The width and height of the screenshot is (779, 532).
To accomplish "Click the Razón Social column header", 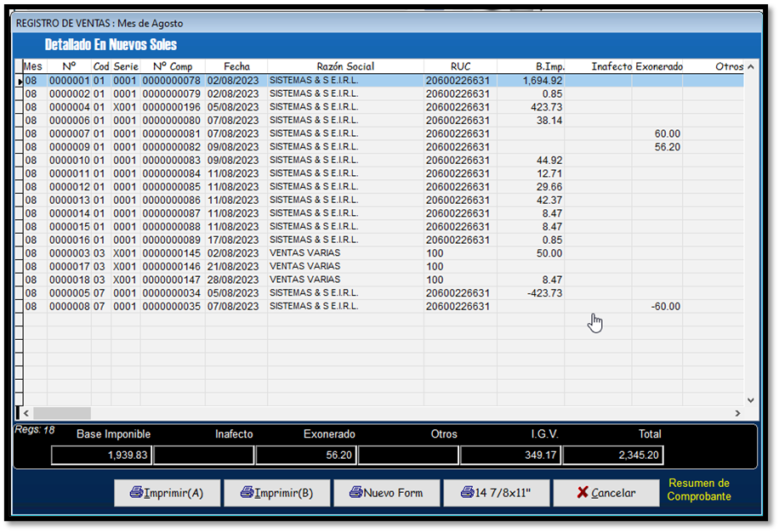I will point(345,66).
